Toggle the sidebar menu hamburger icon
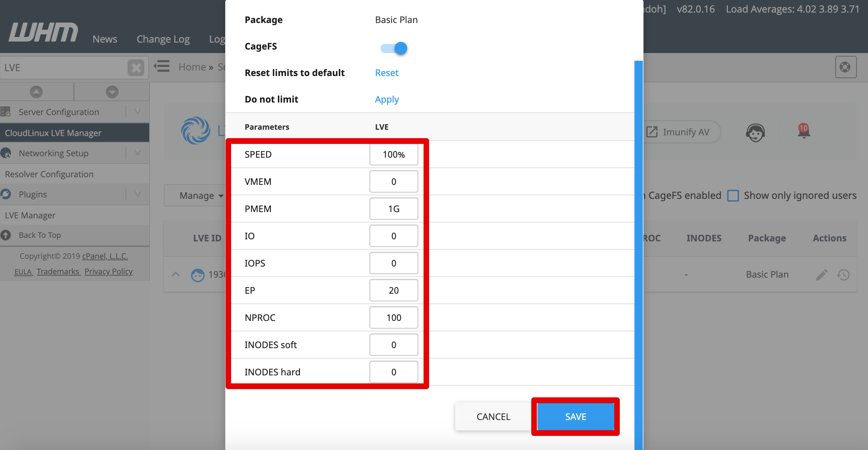The image size is (868, 450). (162, 66)
